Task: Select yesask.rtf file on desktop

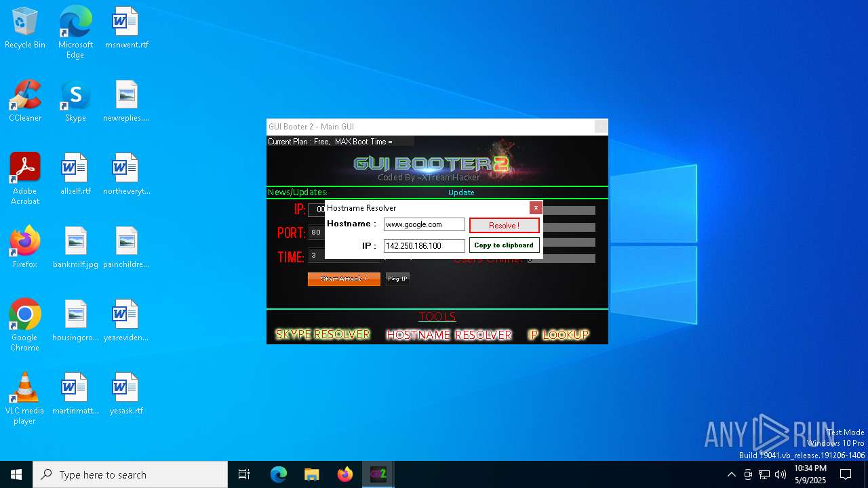Action: pos(126,394)
